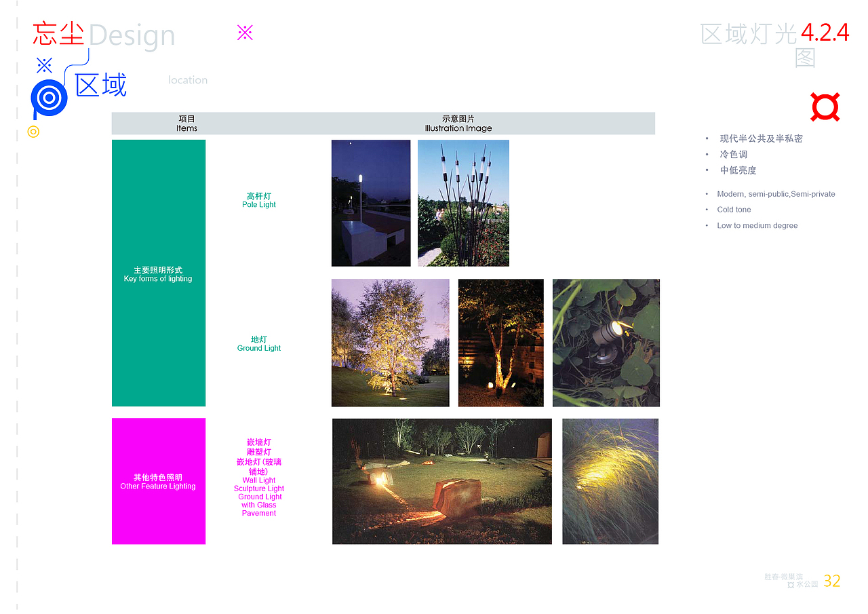Click the 'Items' column header
868x614 pixels.
(x=187, y=128)
